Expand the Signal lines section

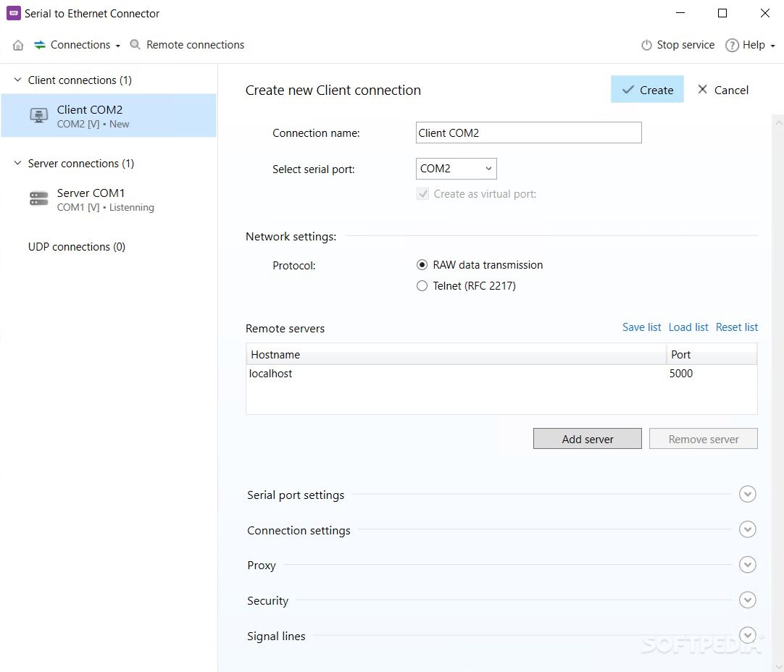[x=748, y=636]
